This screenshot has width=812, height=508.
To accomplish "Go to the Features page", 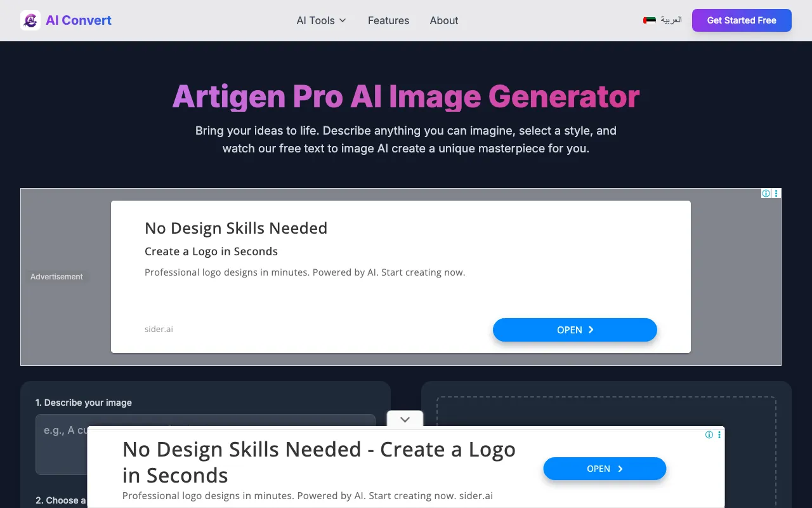I will coord(388,20).
